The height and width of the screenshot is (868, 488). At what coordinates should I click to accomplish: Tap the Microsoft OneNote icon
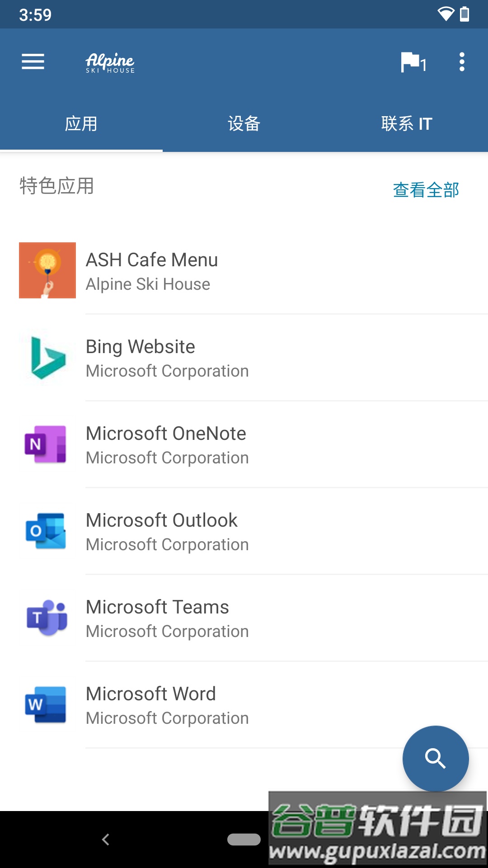coord(46,444)
